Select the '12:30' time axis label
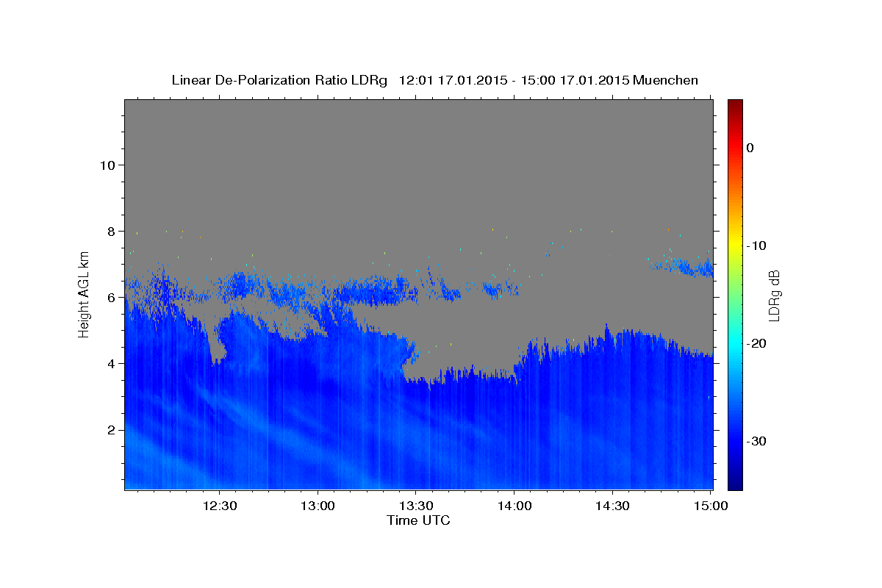This screenshot has width=882, height=588. [x=220, y=506]
